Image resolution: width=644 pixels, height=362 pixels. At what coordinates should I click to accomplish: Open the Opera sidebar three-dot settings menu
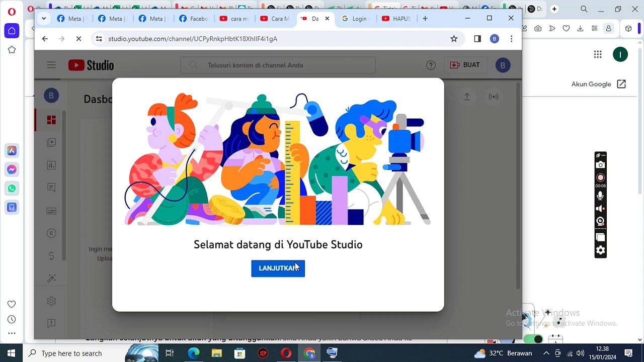point(12,333)
